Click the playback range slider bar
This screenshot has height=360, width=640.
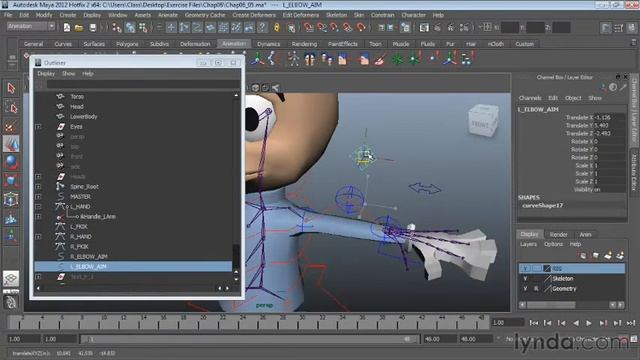tap(250, 339)
